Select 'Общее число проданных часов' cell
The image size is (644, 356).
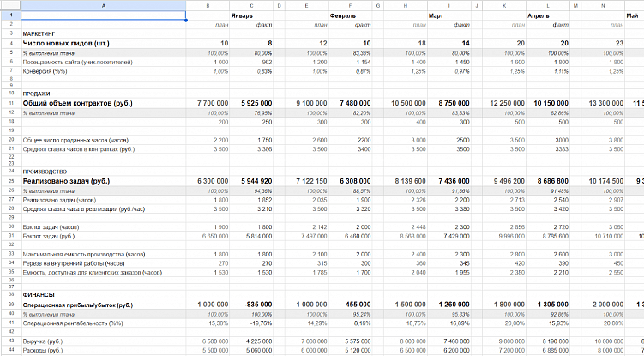point(104,140)
